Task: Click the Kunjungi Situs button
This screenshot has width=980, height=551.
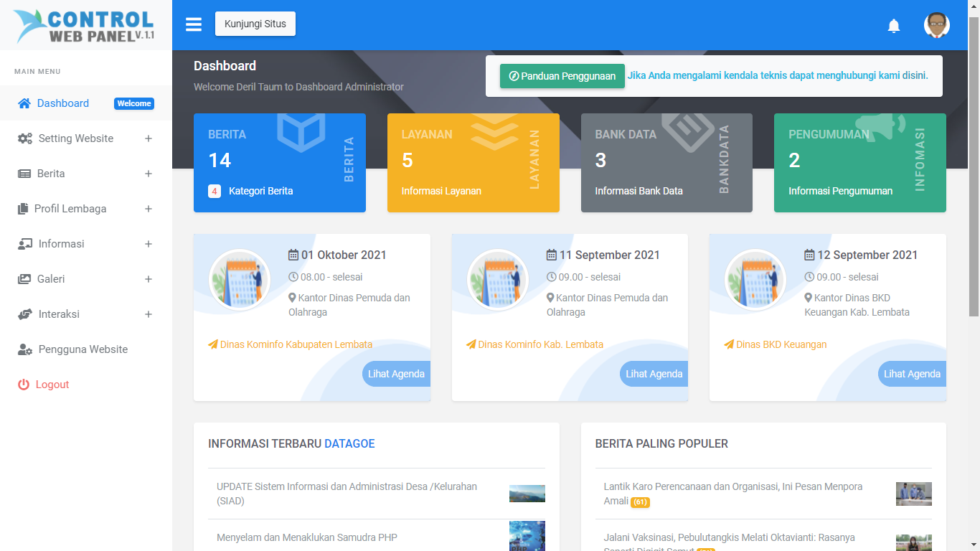Action: click(x=255, y=24)
